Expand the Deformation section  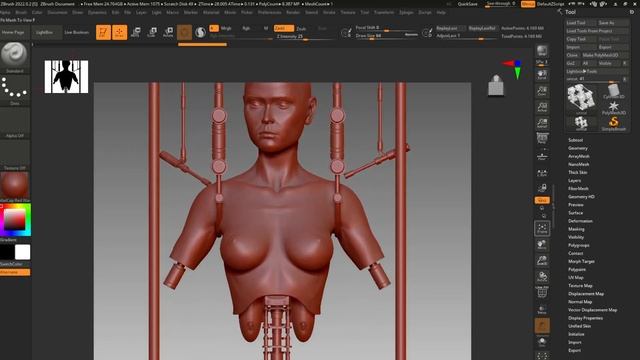point(580,221)
